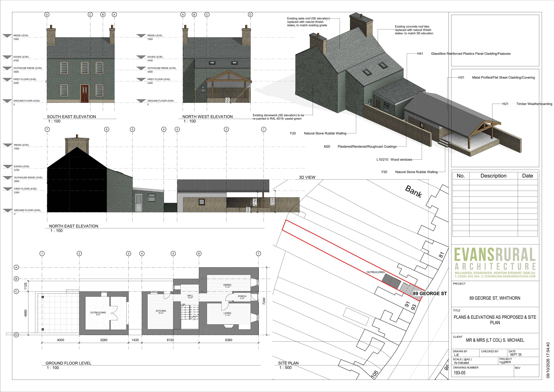
Task: Click the 6380 dimension below floor plan
Action: (228, 340)
